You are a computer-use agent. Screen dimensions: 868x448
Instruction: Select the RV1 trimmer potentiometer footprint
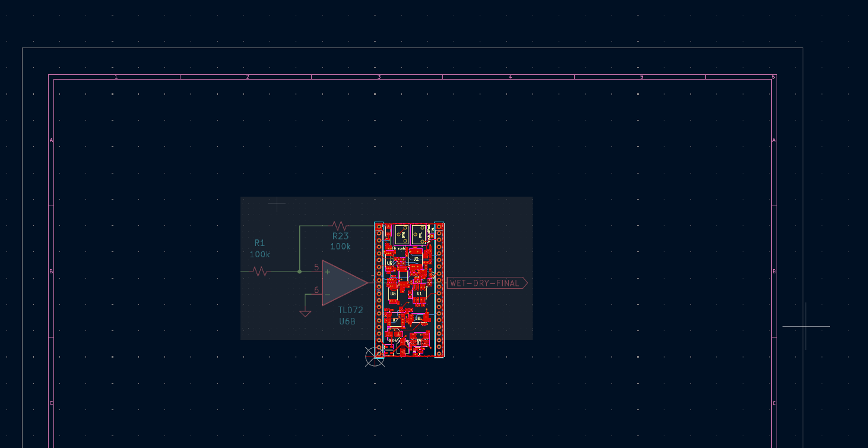419,235
